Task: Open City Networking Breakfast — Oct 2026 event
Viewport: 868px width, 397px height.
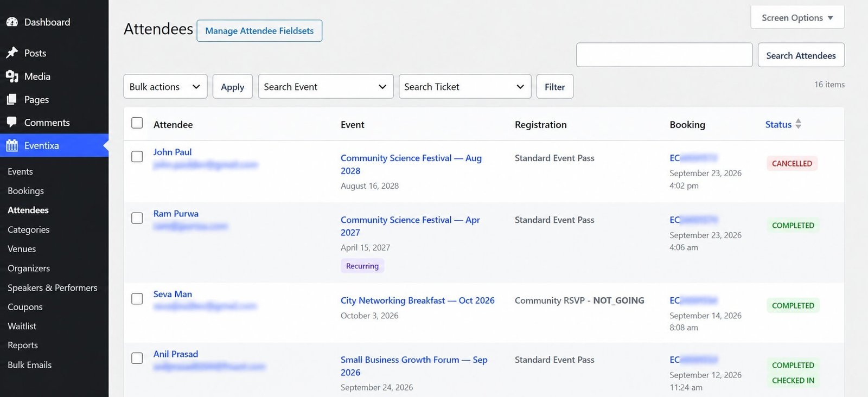Action: point(418,300)
